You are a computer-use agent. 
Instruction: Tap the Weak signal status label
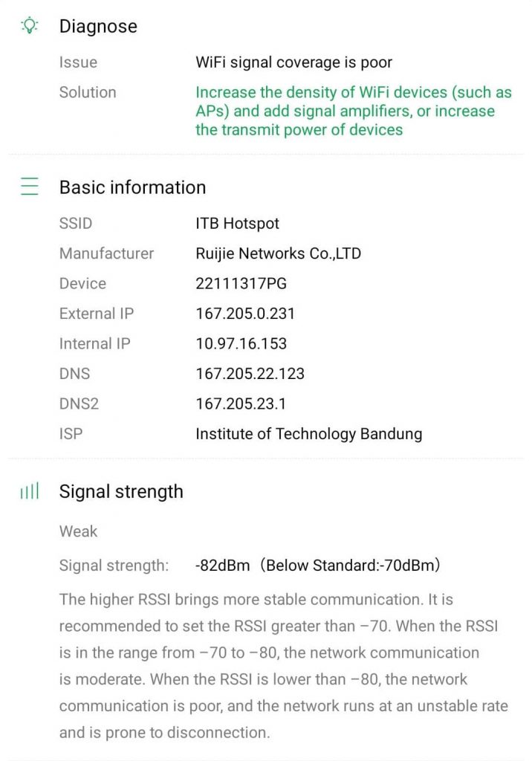coord(78,531)
